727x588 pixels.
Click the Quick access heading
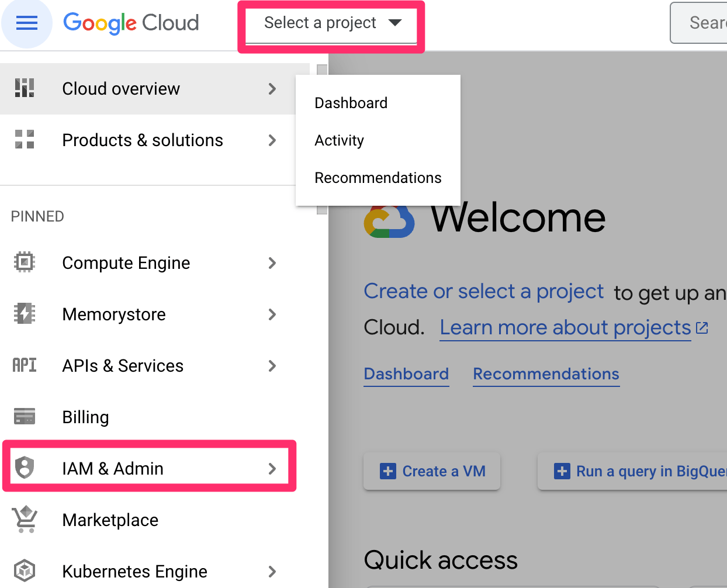441,561
